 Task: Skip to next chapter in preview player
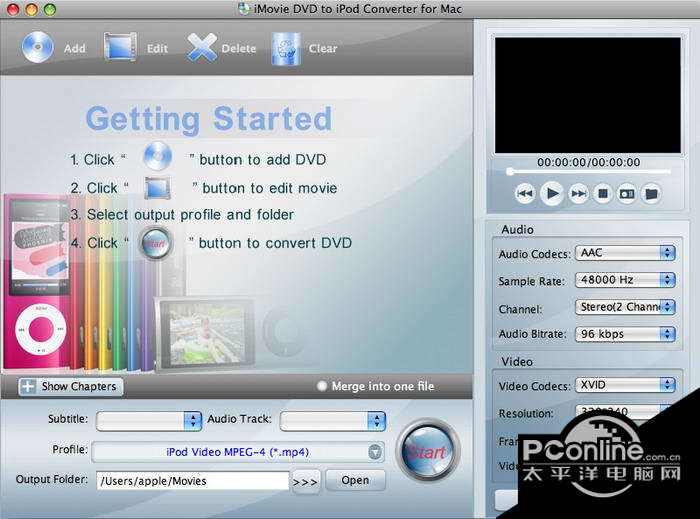(x=579, y=194)
